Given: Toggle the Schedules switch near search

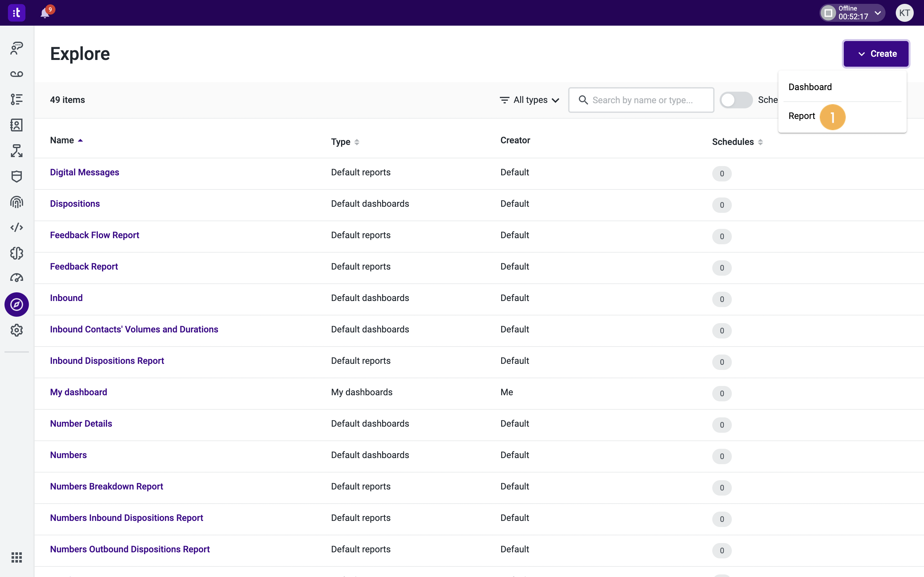Looking at the screenshot, I should click(736, 100).
